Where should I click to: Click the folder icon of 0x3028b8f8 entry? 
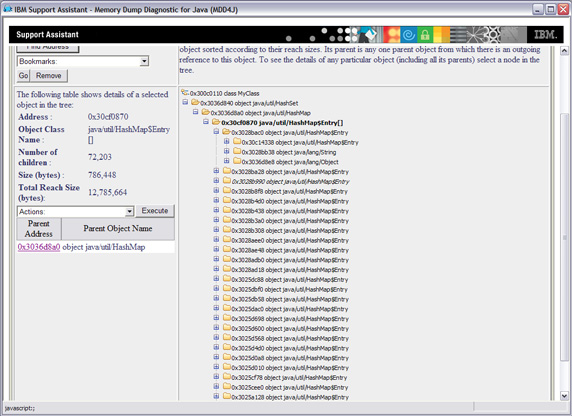coord(227,191)
